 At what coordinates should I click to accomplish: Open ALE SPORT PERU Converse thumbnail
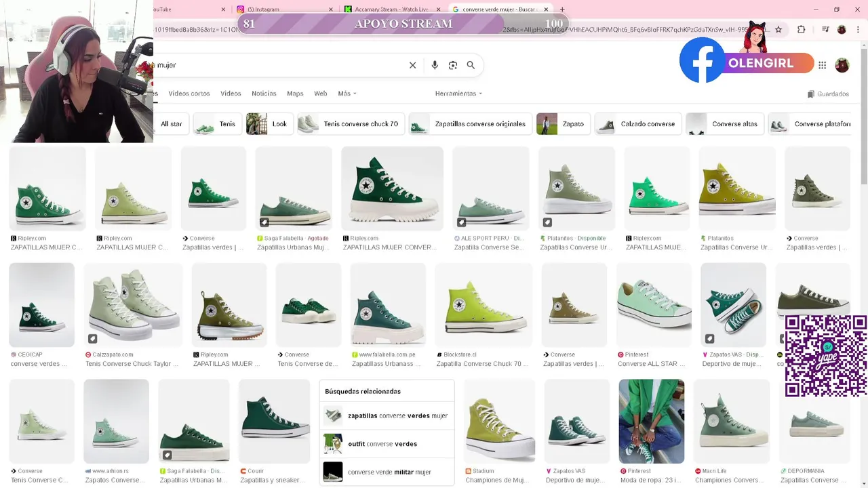coord(490,188)
